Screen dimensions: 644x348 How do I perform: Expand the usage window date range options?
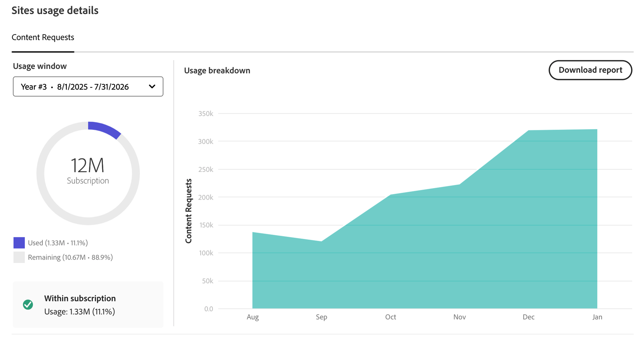[88, 87]
